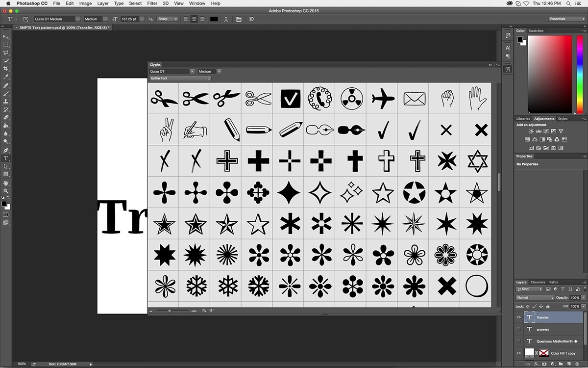This screenshot has width=588, height=368.
Task: Click Glyphs panel vertical scrollbar
Action: coord(499,183)
